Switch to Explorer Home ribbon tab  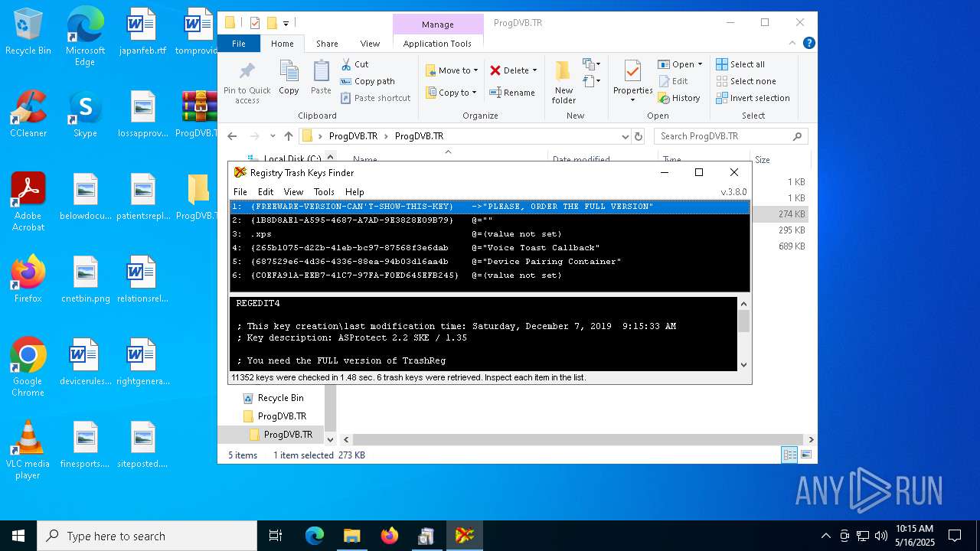(282, 44)
